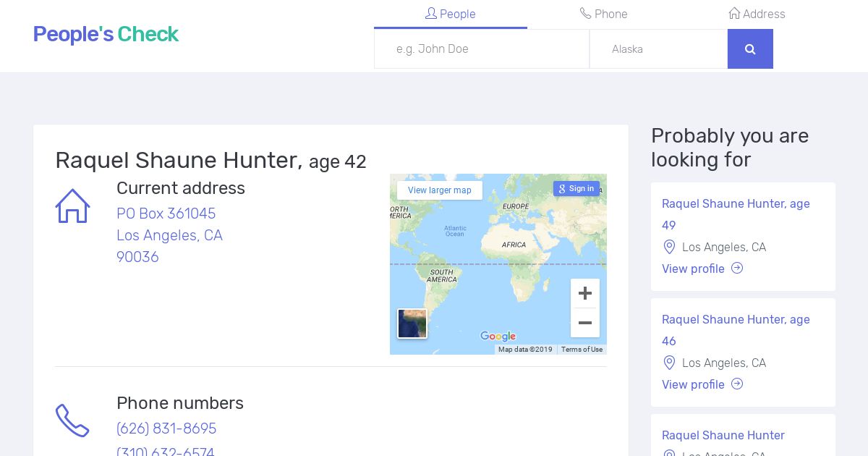View profile for the age 49 result
Viewport: 868px width, 456px height.
click(693, 269)
